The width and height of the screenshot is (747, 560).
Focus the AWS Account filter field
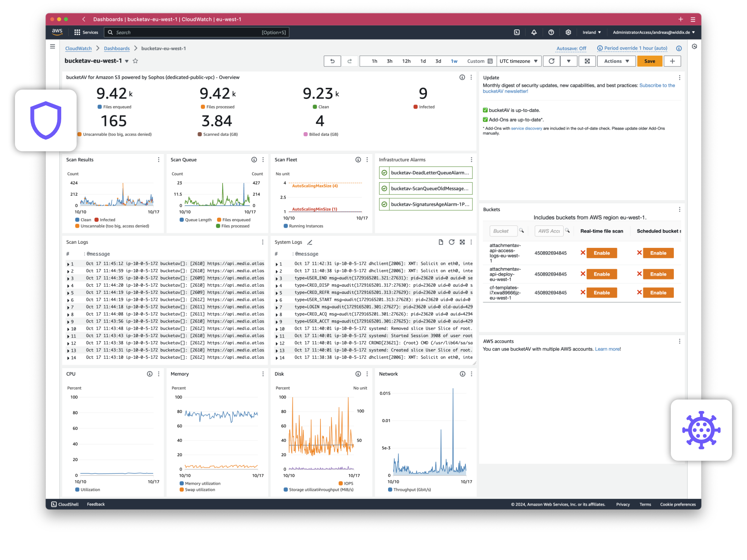point(549,231)
